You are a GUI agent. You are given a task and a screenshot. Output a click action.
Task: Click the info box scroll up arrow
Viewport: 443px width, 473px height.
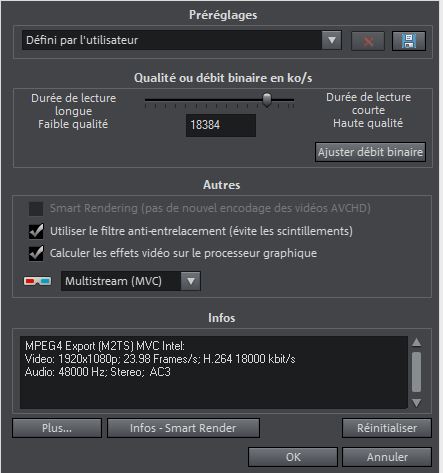[416, 342]
